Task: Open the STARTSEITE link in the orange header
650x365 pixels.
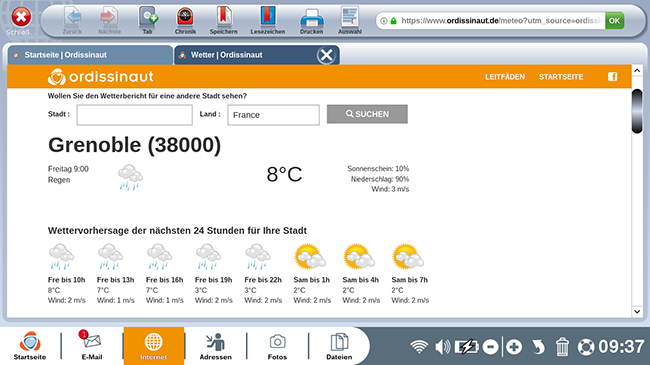Action: [561, 77]
